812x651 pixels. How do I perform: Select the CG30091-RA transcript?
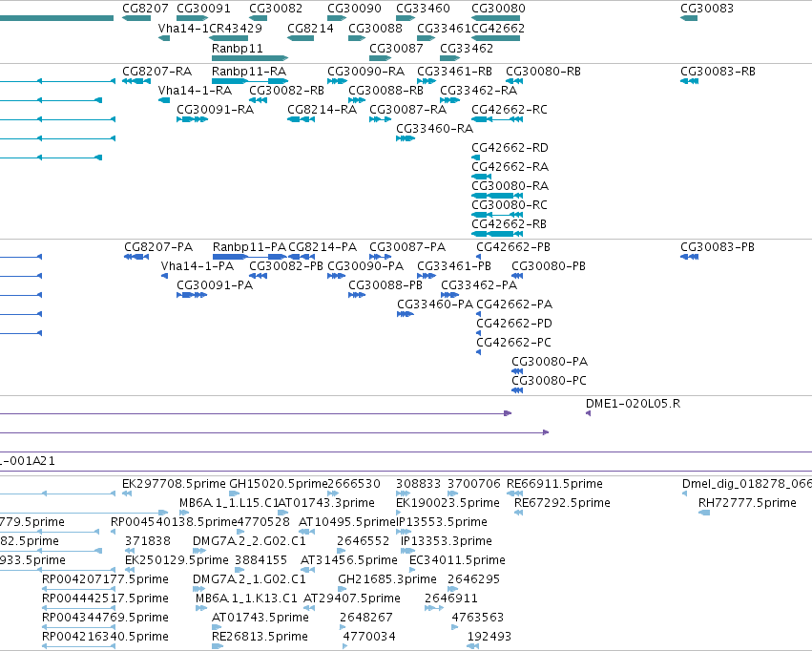tap(192, 119)
